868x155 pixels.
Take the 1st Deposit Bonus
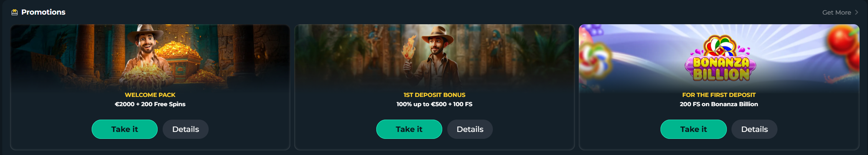pyautogui.click(x=409, y=129)
